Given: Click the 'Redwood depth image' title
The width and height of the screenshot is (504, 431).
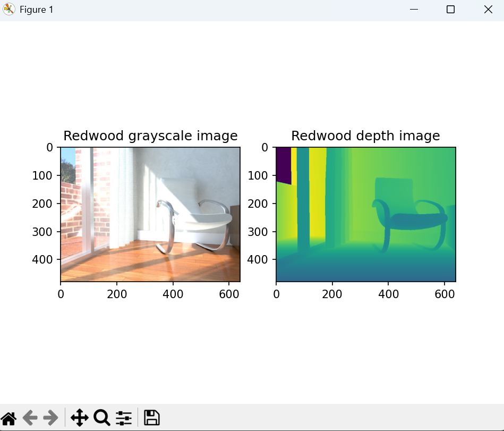Looking at the screenshot, I should click(365, 136).
